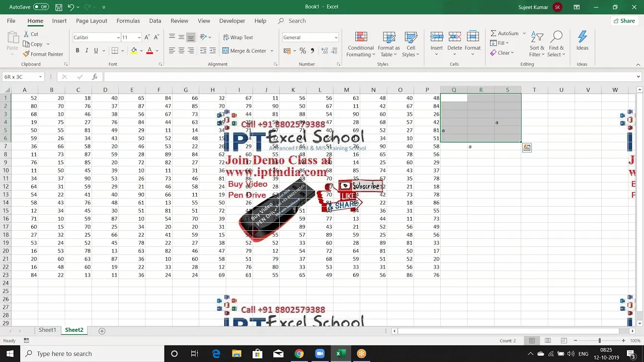Open Chrome from the taskbar

[299, 353]
